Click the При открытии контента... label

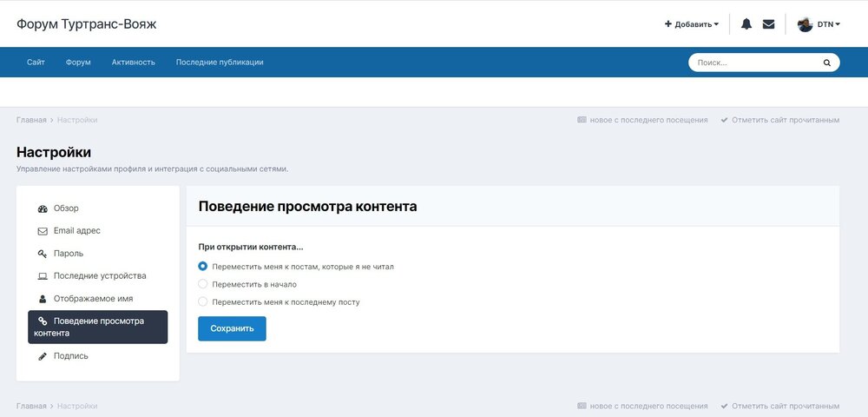click(251, 247)
